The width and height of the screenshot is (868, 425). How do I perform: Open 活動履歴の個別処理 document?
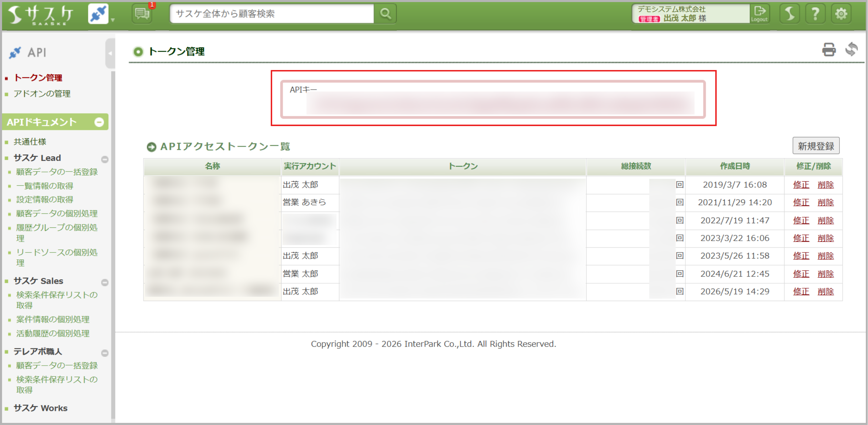53,334
